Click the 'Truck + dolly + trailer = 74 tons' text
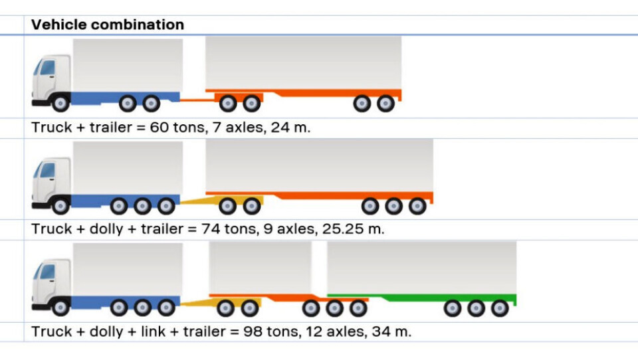 [x=207, y=229]
